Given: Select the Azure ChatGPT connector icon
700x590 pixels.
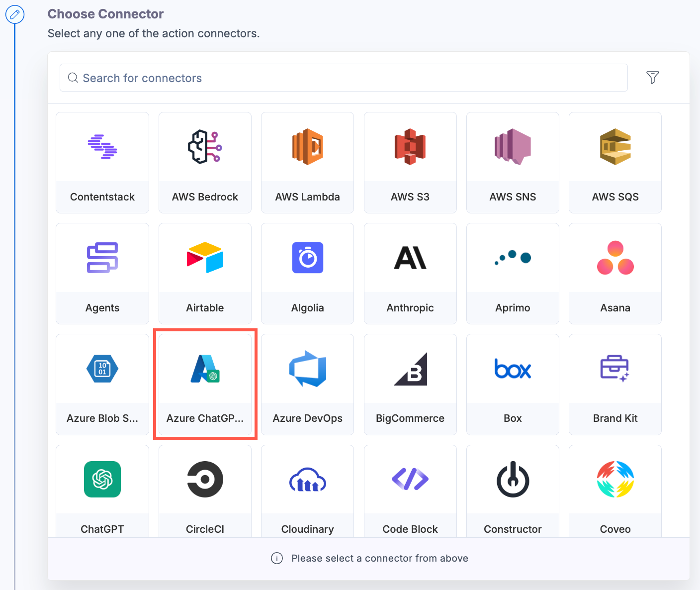Looking at the screenshot, I should (x=205, y=369).
